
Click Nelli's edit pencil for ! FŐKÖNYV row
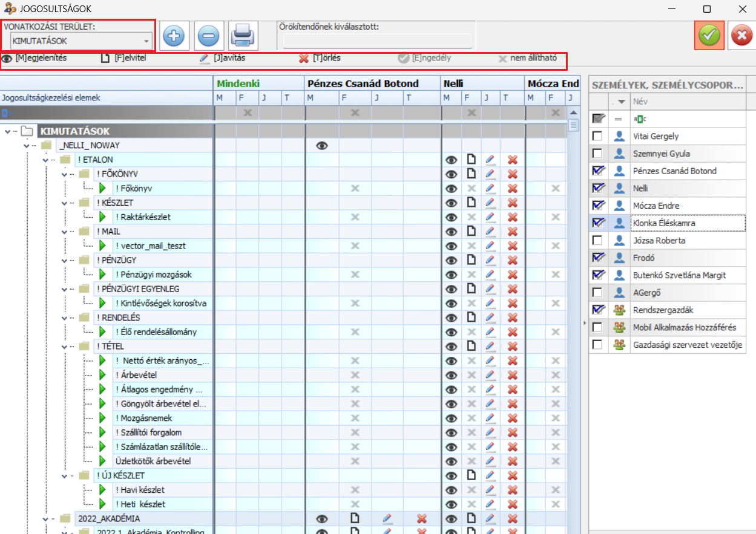pyautogui.click(x=490, y=174)
